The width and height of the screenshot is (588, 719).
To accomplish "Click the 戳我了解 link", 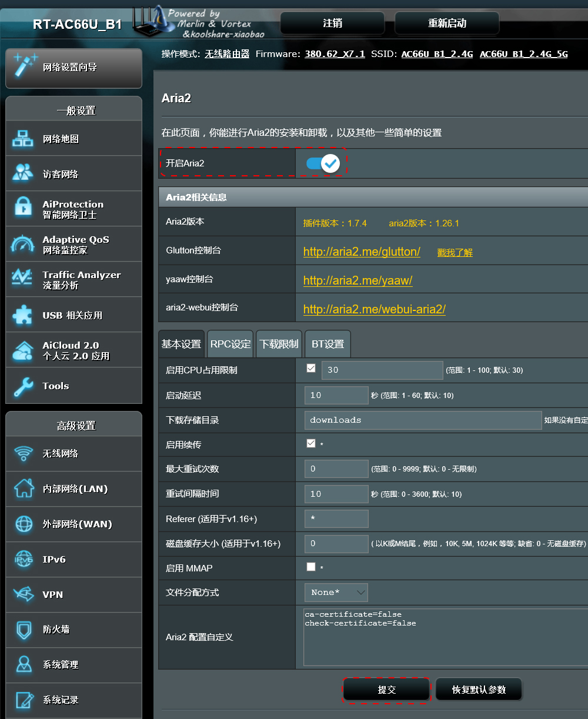I will pyautogui.click(x=455, y=252).
